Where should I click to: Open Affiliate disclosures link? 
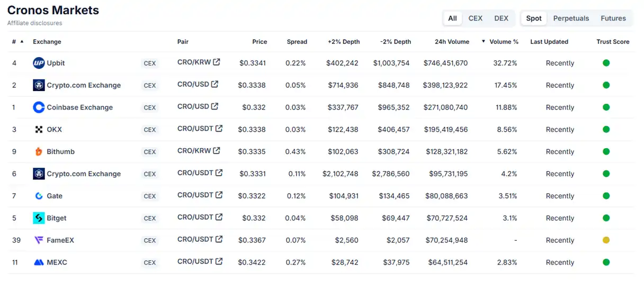pos(34,23)
